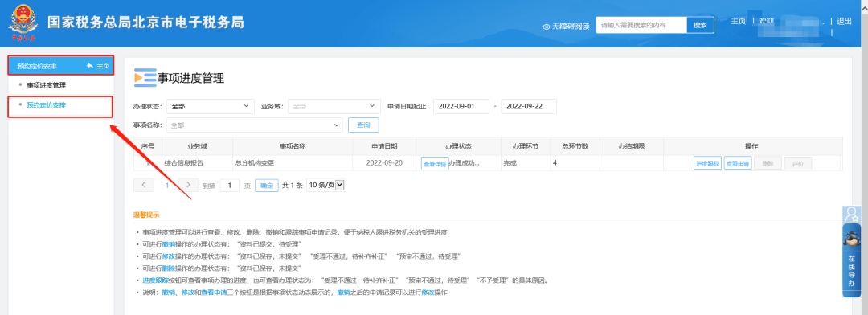Click page number 1 in pagination
The width and height of the screenshot is (868, 315).
click(166, 186)
